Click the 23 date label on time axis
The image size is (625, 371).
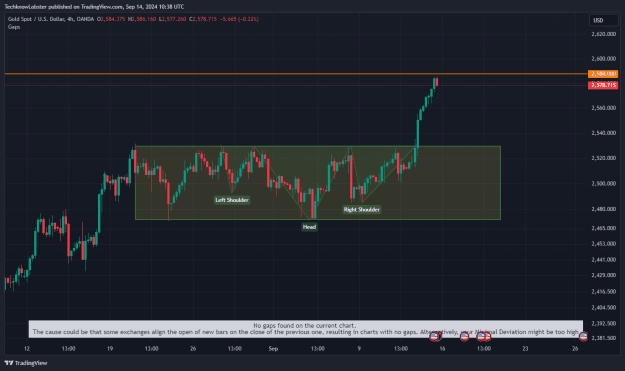525,349
